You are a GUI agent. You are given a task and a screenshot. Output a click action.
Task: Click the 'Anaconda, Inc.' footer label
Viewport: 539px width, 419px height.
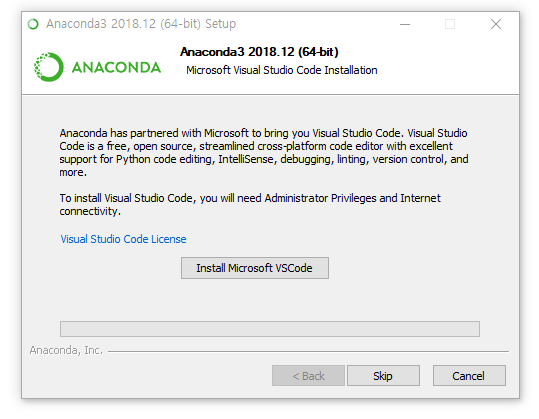click(66, 350)
